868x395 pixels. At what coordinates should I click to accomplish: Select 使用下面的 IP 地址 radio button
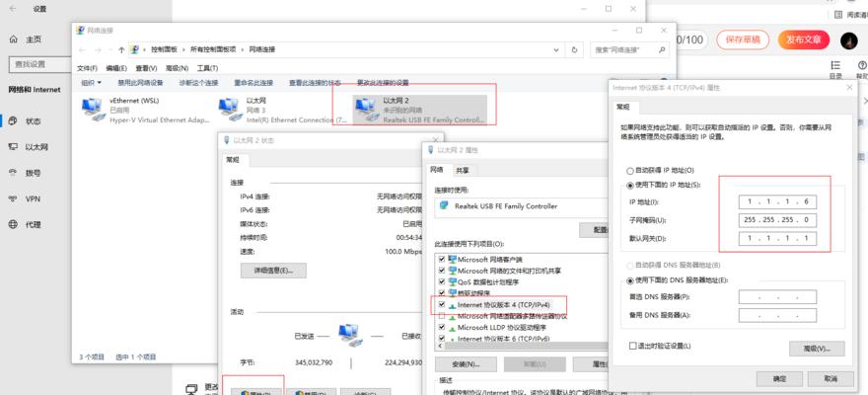629,185
